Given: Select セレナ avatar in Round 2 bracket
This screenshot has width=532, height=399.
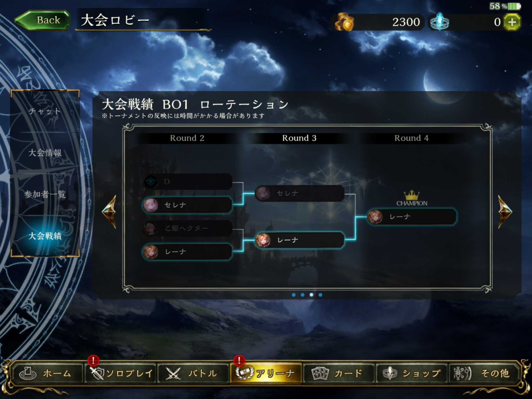Looking at the screenshot, I should click(x=151, y=205).
